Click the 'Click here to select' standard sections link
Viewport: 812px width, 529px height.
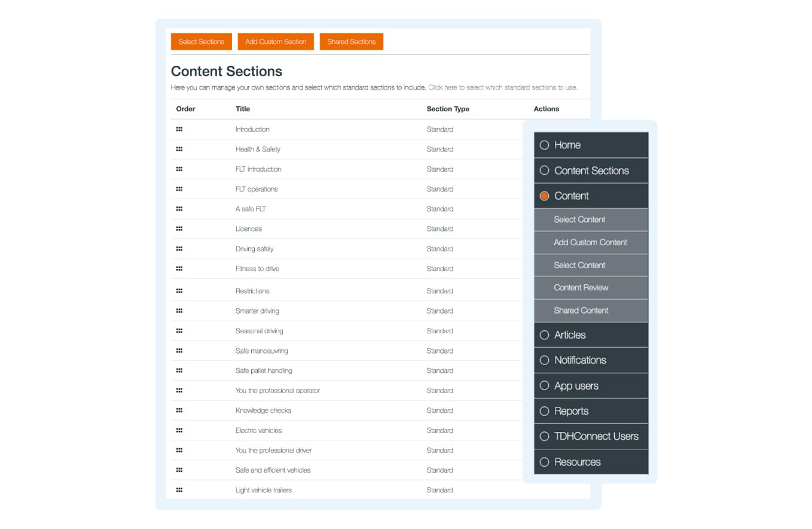click(x=503, y=87)
